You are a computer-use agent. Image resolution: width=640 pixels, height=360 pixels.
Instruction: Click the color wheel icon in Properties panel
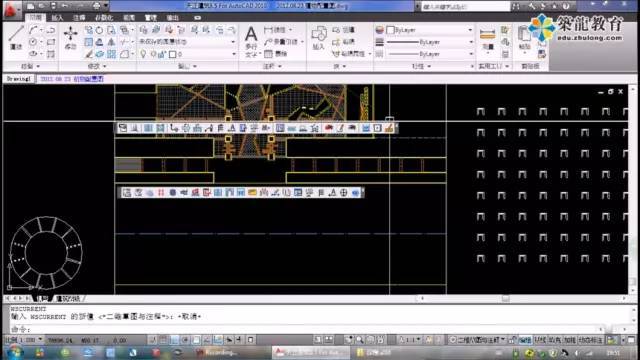(x=380, y=30)
